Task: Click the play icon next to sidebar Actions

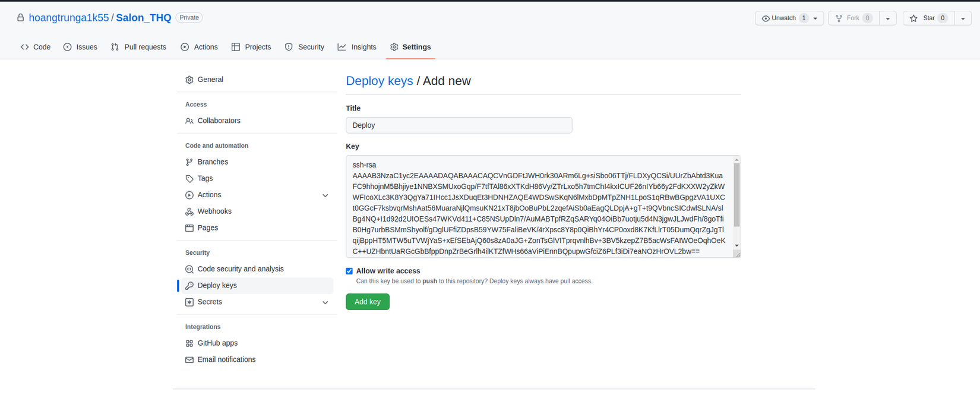Action: [x=189, y=195]
